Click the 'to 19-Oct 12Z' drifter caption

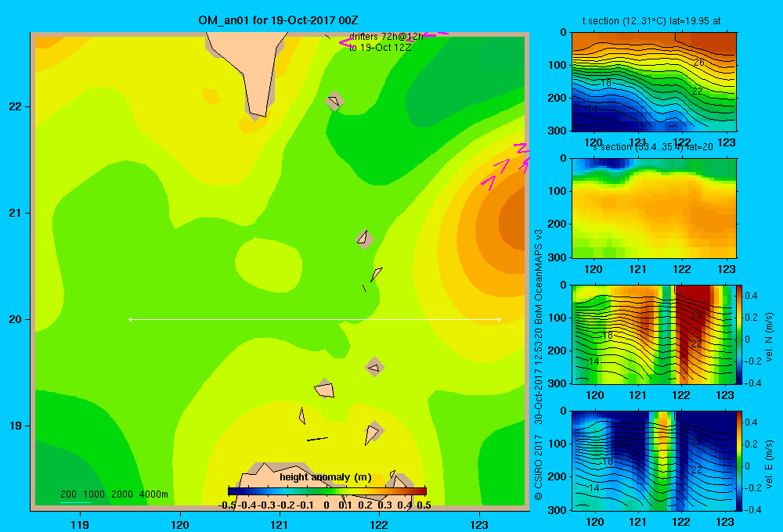click(x=380, y=48)
